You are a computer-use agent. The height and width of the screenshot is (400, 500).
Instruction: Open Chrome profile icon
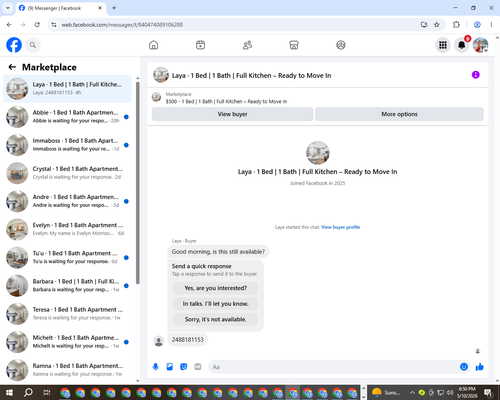pyautogui.click(x=477, y=25)
